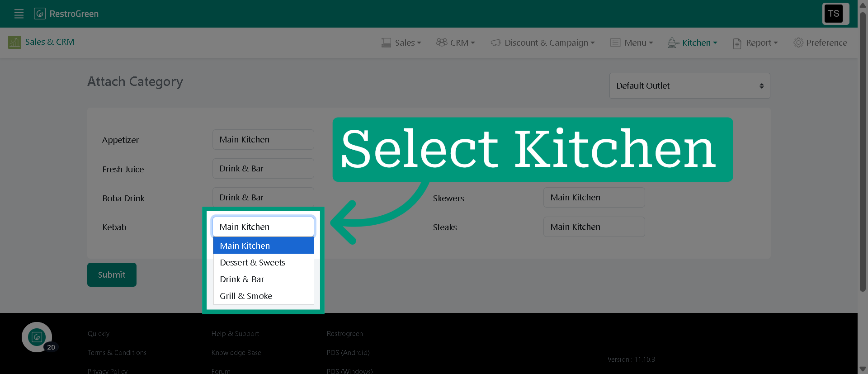Open the TS user avatar
This screenshot has height=374, width=868.
tap(834, 14)
